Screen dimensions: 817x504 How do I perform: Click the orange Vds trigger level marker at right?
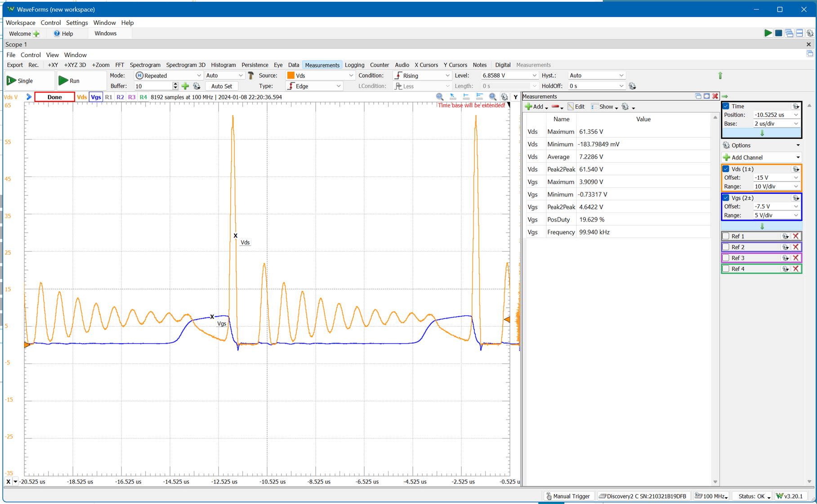click(x=507, y=319)
